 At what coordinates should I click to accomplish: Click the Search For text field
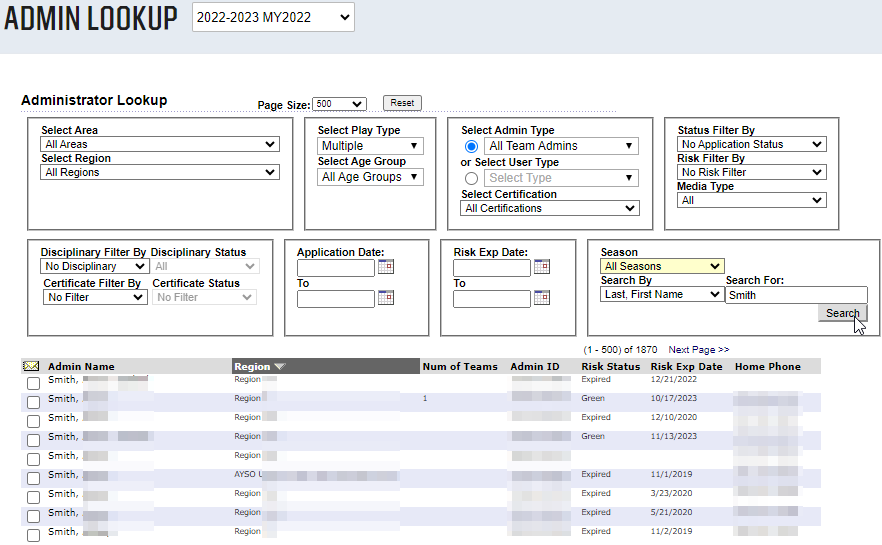796,295
